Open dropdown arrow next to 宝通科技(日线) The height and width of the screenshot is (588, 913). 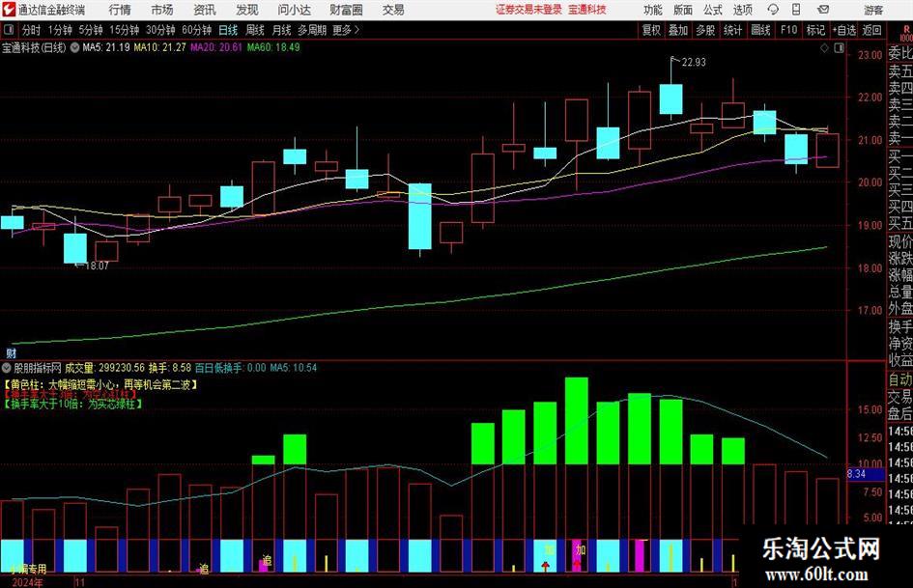click(74, 47)
